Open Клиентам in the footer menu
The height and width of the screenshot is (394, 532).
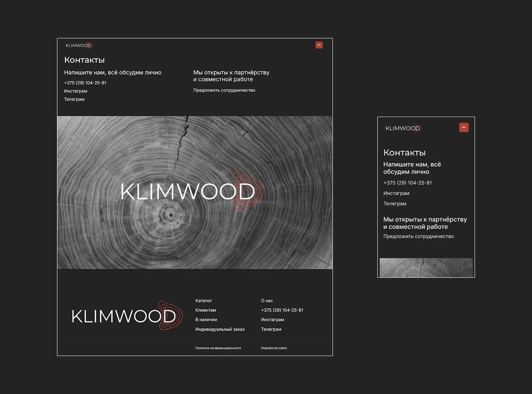coord(206,310)
